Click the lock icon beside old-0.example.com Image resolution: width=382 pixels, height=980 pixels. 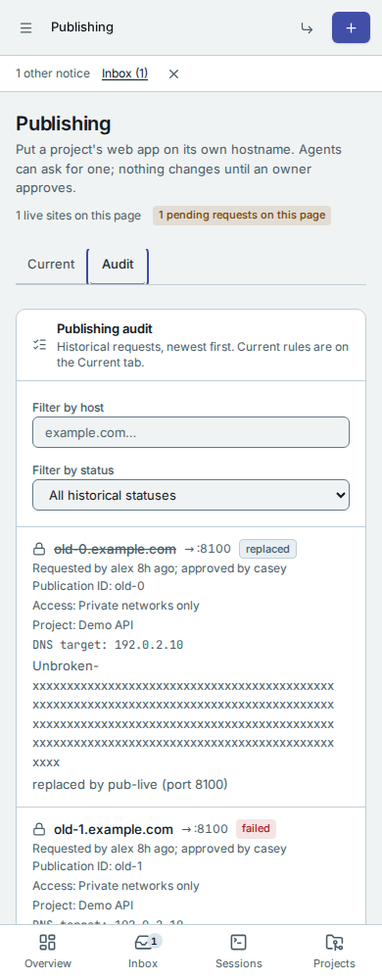click(x=39, y=550)
